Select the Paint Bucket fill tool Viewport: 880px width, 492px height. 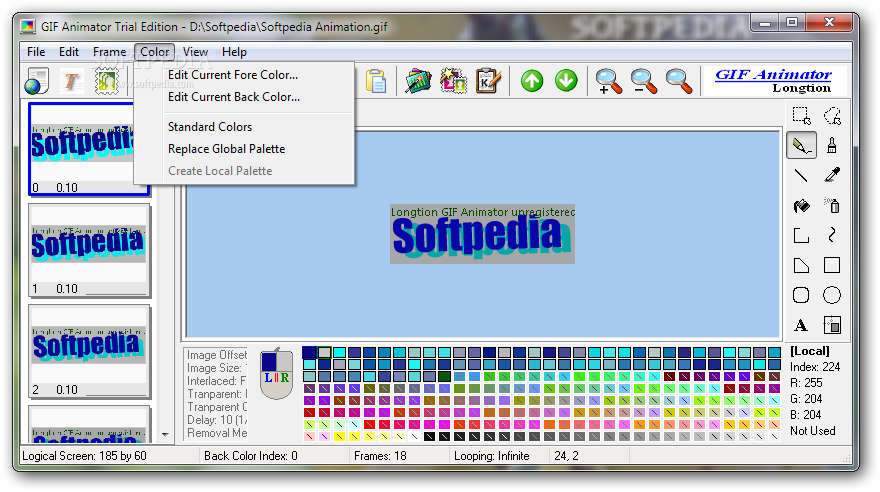pos(801,206)
